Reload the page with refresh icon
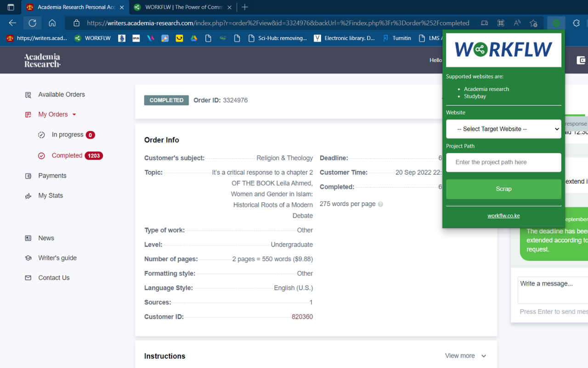 pyautogui.click(x=32, y=23)
